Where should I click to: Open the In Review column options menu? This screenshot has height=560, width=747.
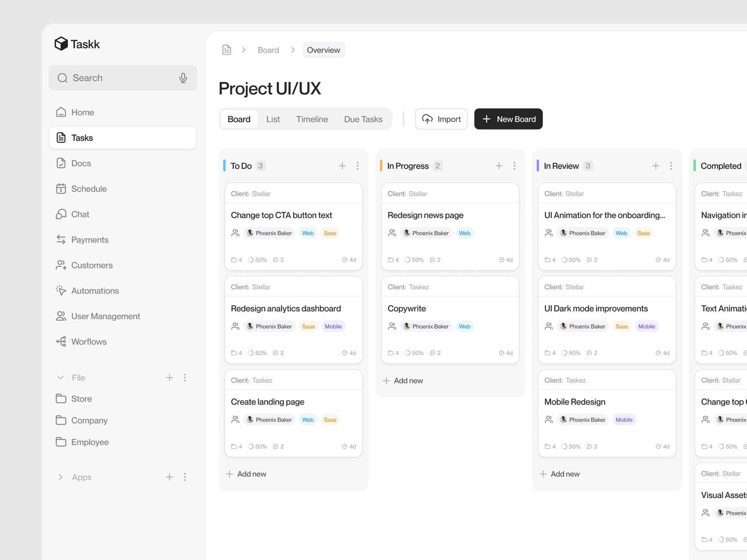pyautogui.click(x=671, y=166)
